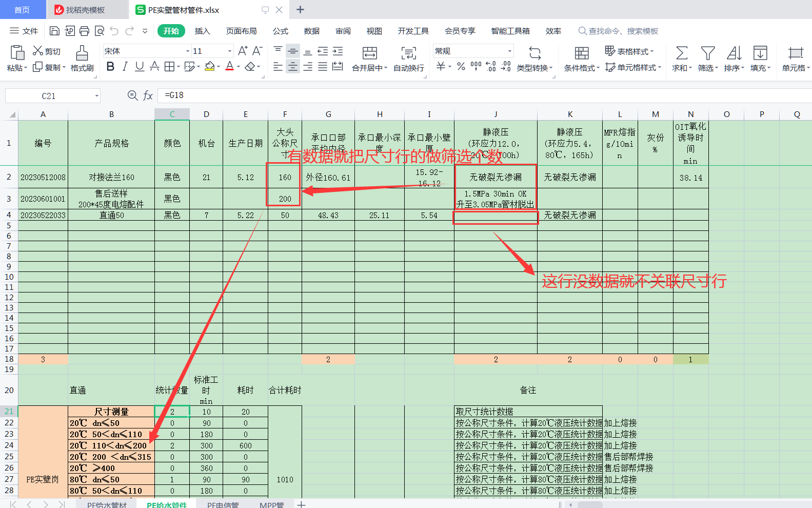
Task: Click the Type Conversion (类型转换) icon
Action: coord(535,53)
